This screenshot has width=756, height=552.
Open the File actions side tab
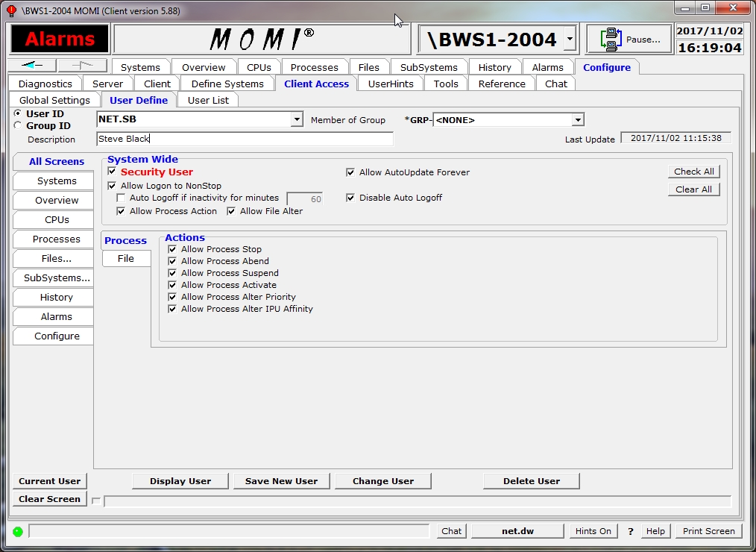(126, 258)
